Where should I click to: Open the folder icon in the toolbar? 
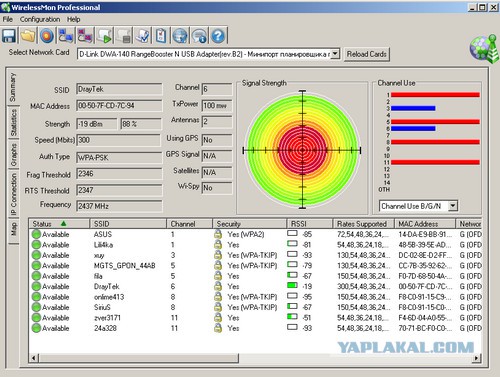(x=28, y=36)
